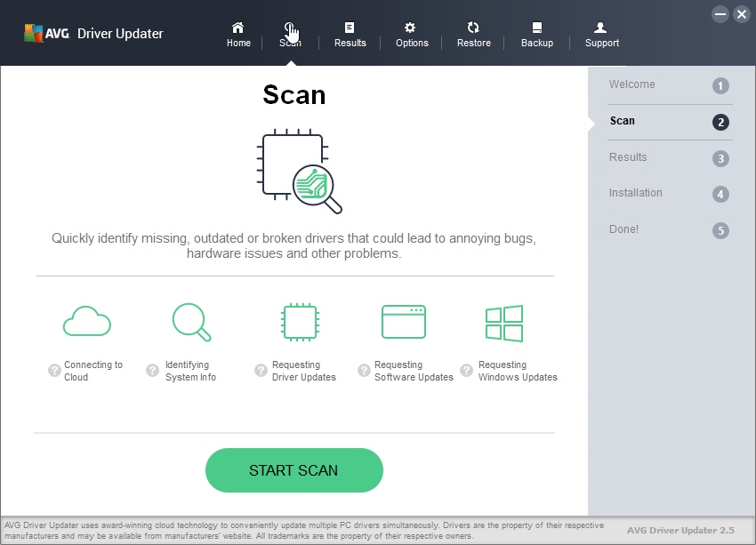This screenshot has width=756, height=545.
Task: Select Done! step in sidebar
Action: tap(670, 230)
